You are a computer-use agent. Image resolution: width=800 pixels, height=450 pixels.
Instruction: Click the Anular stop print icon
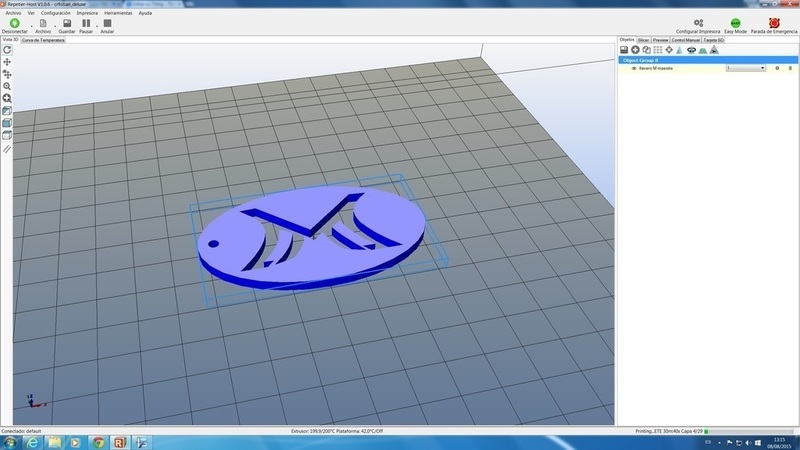pos(107,24)
